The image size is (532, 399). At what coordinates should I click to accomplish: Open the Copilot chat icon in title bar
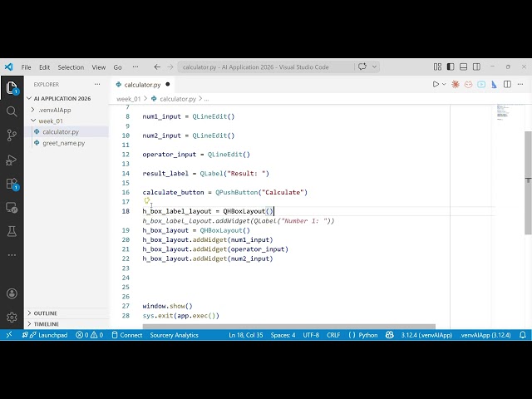coord(362,66)
